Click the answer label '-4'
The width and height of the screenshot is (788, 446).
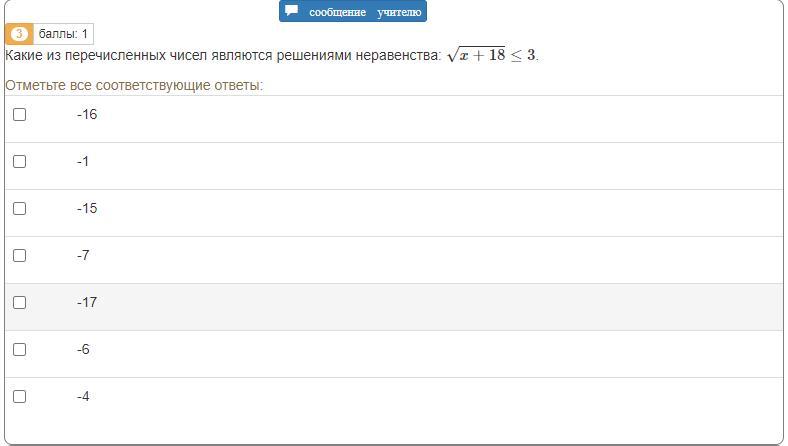coord(83,397)
